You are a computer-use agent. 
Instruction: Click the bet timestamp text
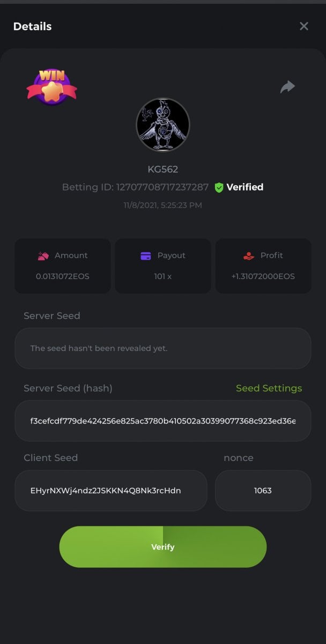[163, 205]
